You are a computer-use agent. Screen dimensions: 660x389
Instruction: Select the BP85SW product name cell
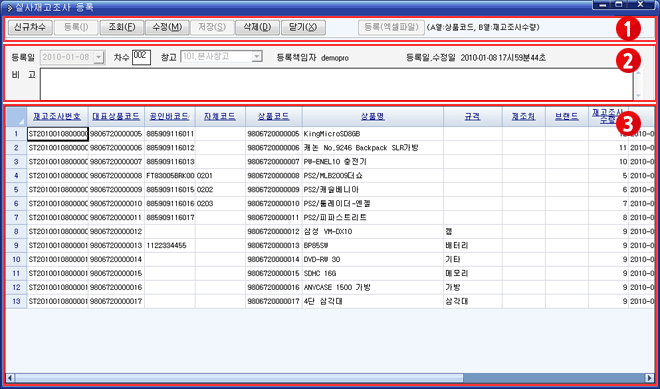click(373, 245)
